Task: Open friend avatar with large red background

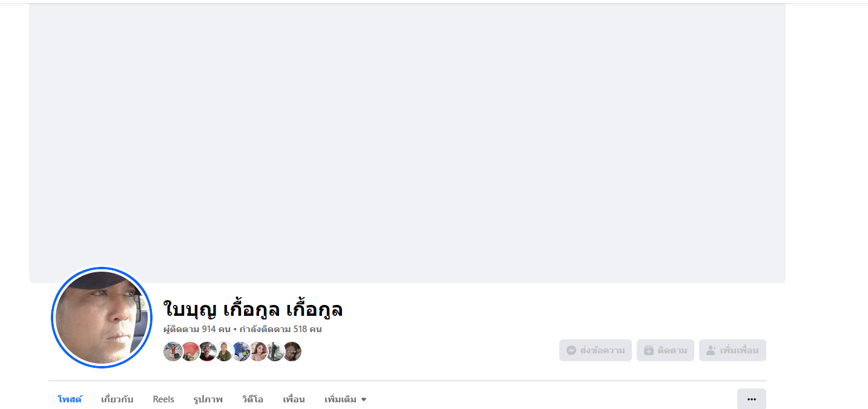Action: pos(190,352)
